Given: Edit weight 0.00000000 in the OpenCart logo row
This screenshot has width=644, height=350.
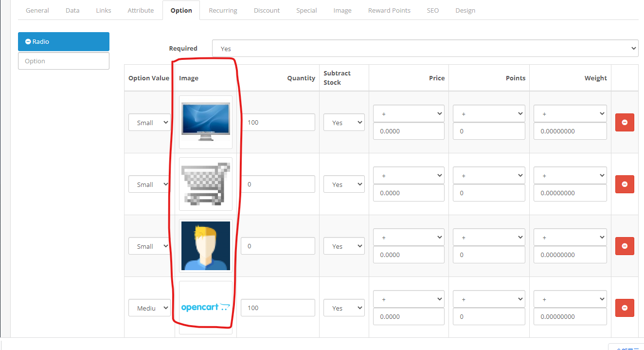Looking at the screenshot, I should click(x=570, y=316).
